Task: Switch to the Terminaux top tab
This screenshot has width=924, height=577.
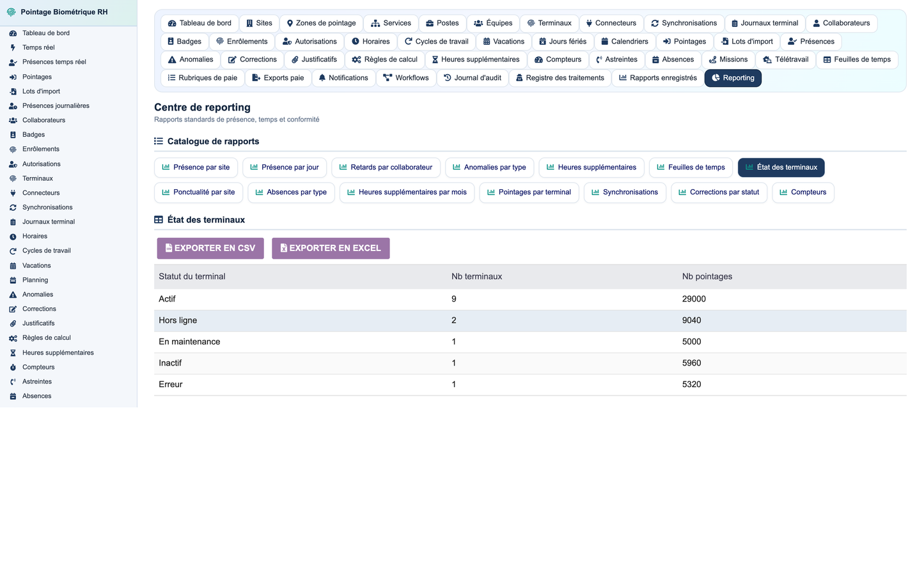Action: tap(549, 23)
